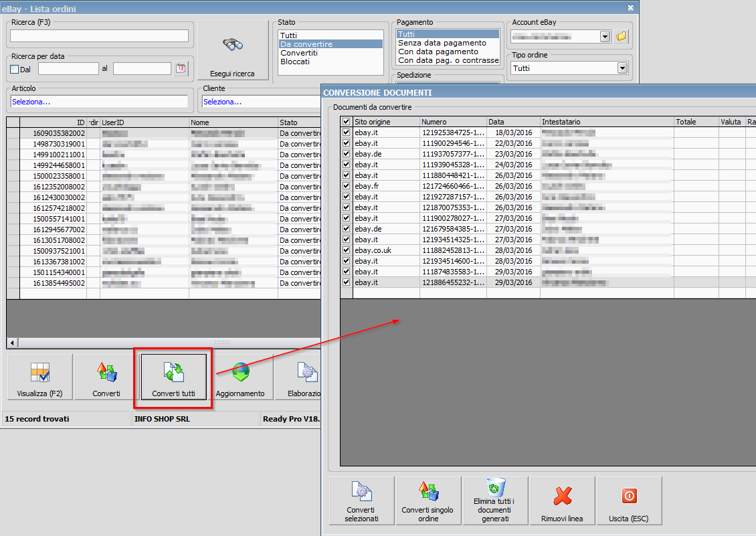Click the Valuta column header
This screenshot has width=756, height=536.
tap(731, 122)
